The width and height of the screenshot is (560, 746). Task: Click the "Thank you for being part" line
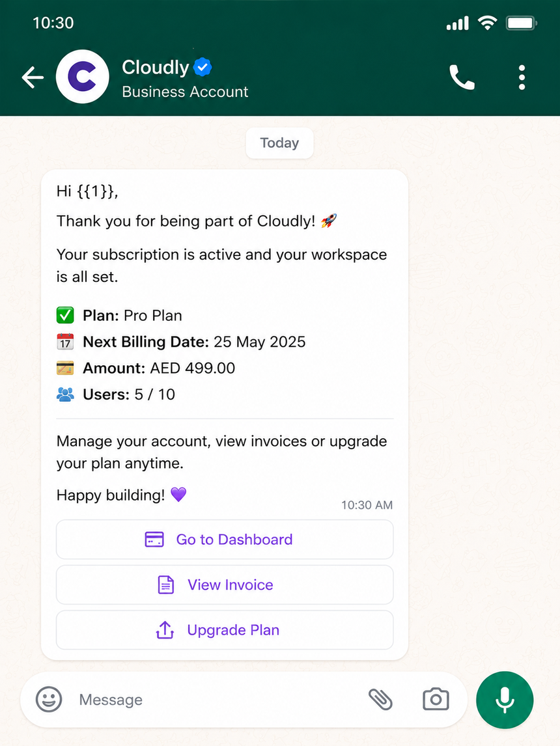pos(186,221)
